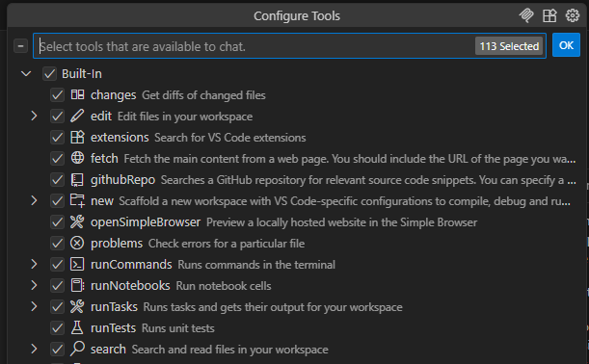The width and height of the screenshot is (589, 364).
Task: Click the beaker icon next to runTests
Action: point(77,327)
